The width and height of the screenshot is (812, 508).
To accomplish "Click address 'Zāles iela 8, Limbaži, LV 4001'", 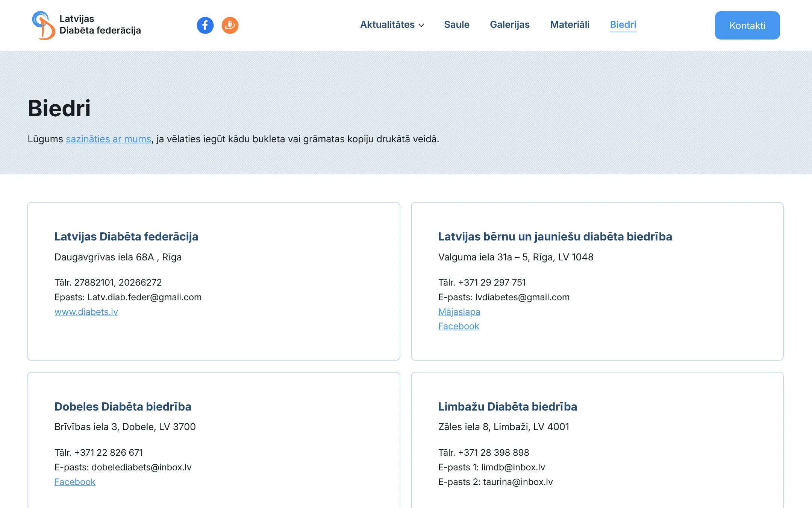I will pyautogui.click(x=504, y=427).
